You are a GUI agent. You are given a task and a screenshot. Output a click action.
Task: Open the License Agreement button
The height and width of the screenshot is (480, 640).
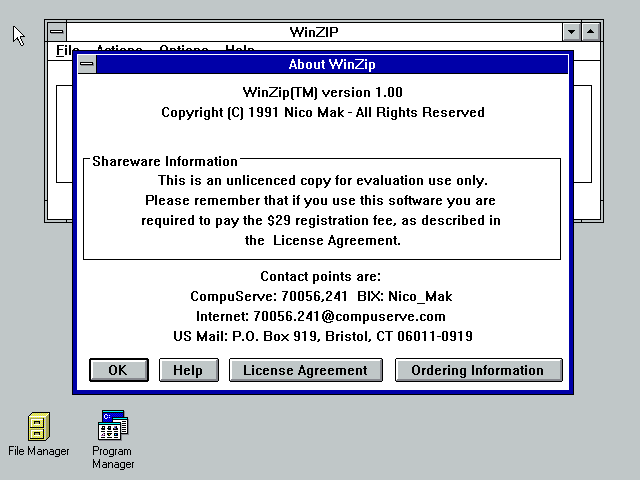(x=306, y=370)
